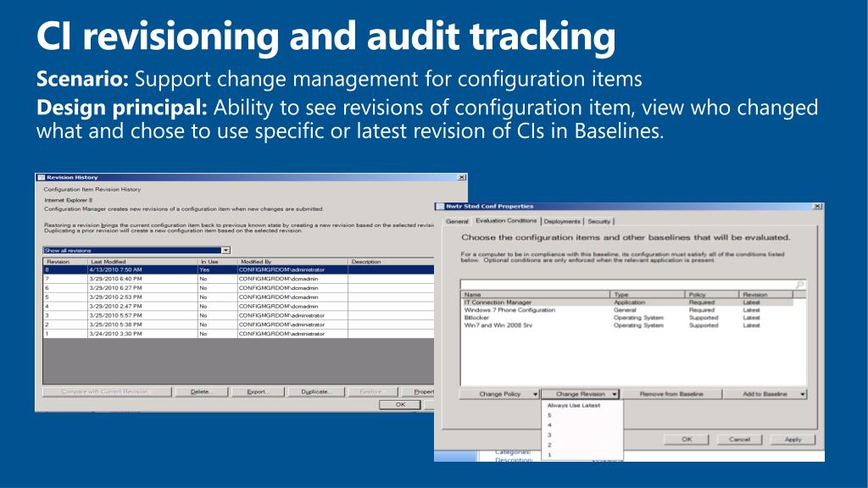Click Remove from Baseline button

point(671,394)
